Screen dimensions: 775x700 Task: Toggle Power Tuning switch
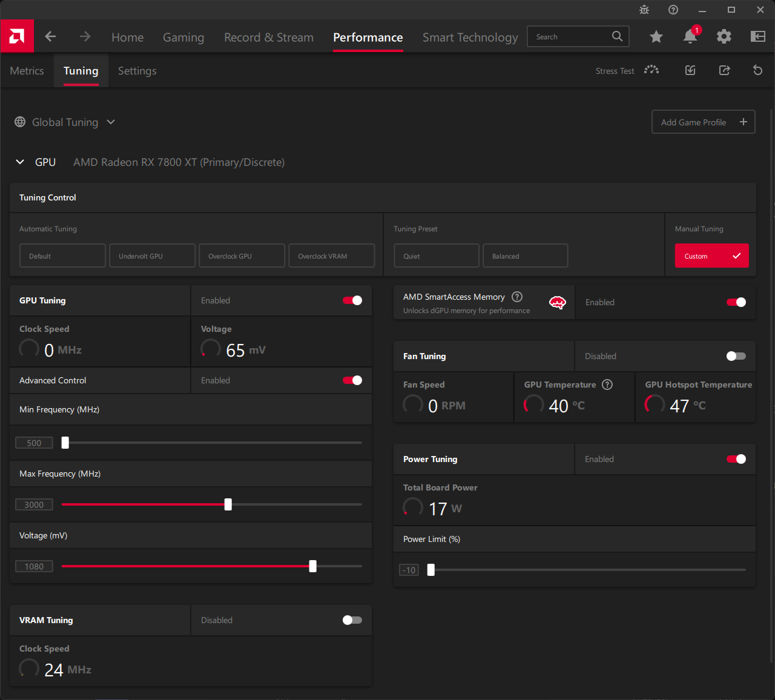(x=736, y=459)
